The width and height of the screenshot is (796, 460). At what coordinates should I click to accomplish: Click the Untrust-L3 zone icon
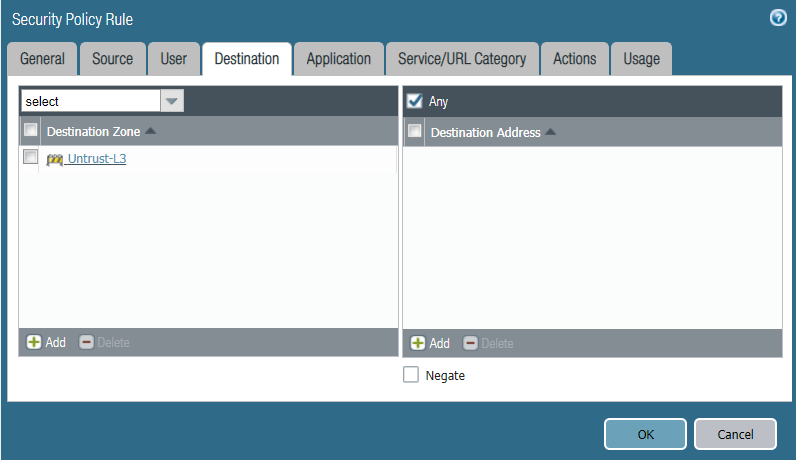[x=54, y=159]
